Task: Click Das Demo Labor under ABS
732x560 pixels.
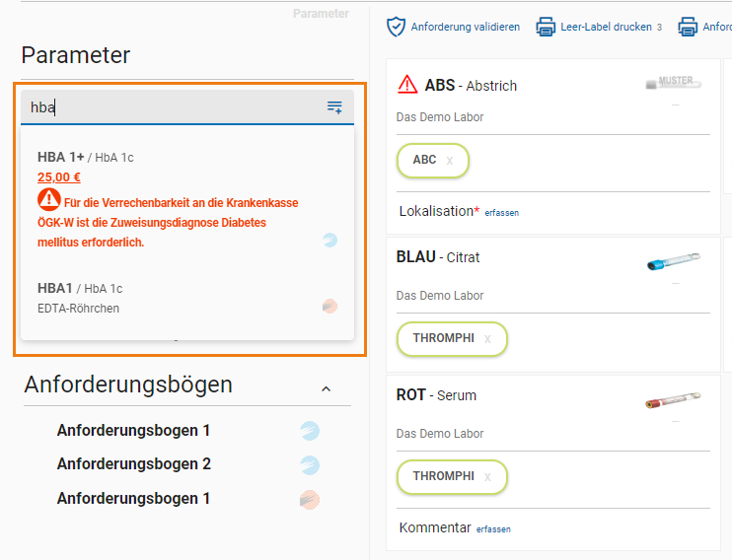Action: 440,117
